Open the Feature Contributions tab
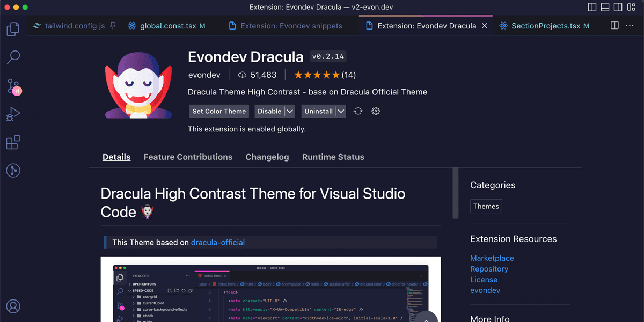Viewport: 644px width, 322px height. 188,157
